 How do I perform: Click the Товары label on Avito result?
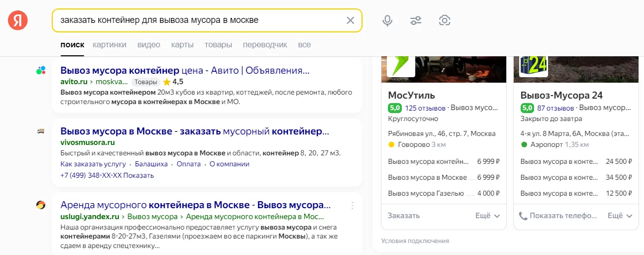click(146, 82)
